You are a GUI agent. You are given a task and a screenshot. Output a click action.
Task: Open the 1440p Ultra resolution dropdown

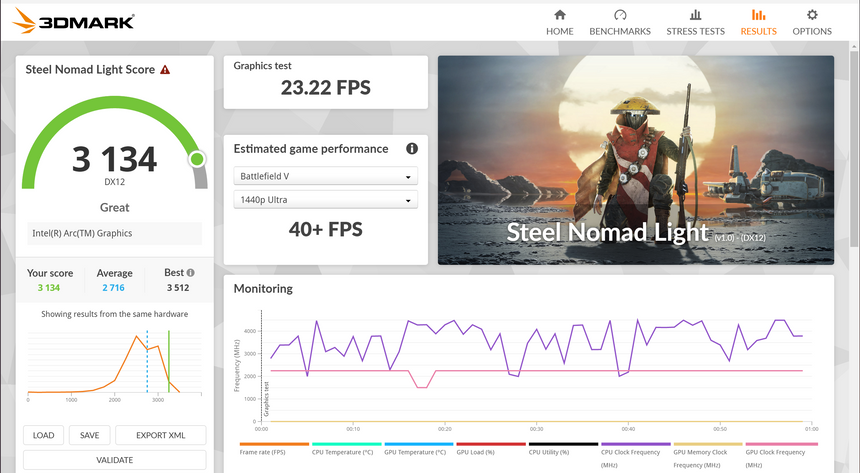point(325,201)
